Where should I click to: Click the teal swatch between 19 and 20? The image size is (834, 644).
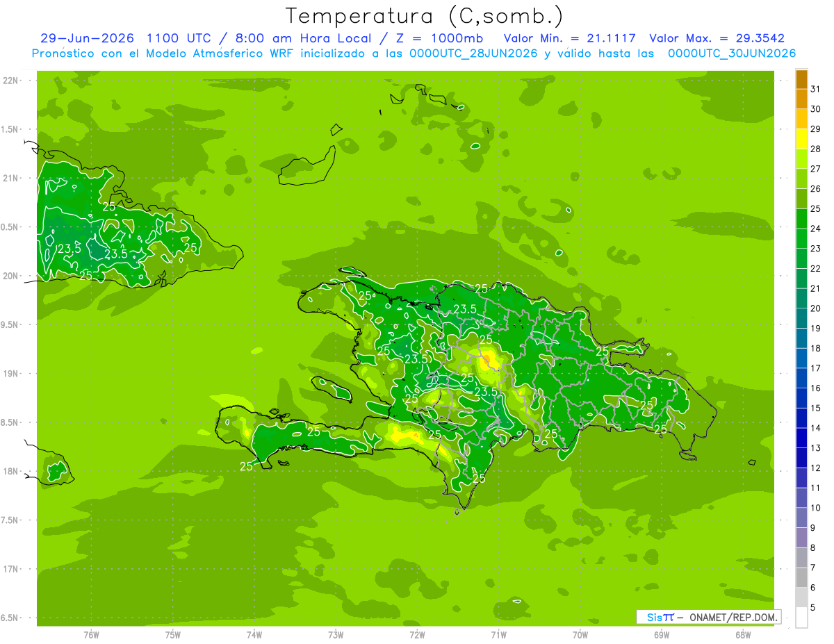point(801,318)
